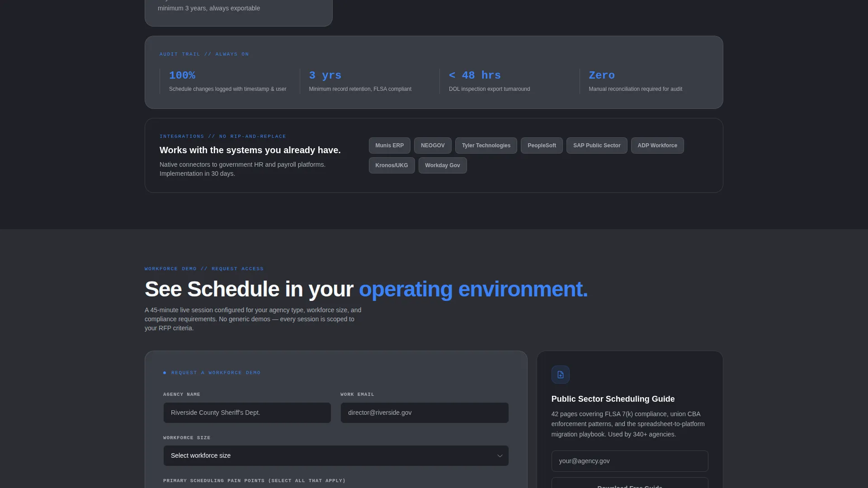This screenshot has height=488, width=868.
Task: Select the ADP Workforce chip
Action: coord(657,145)
